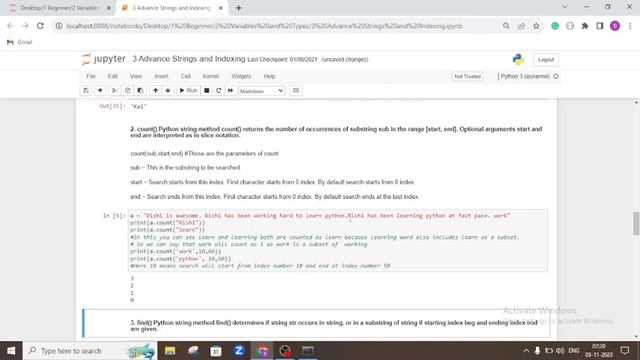Restart kernel and run all cells icon
Screen dimensions: 640x360
[x=230, y=91]
